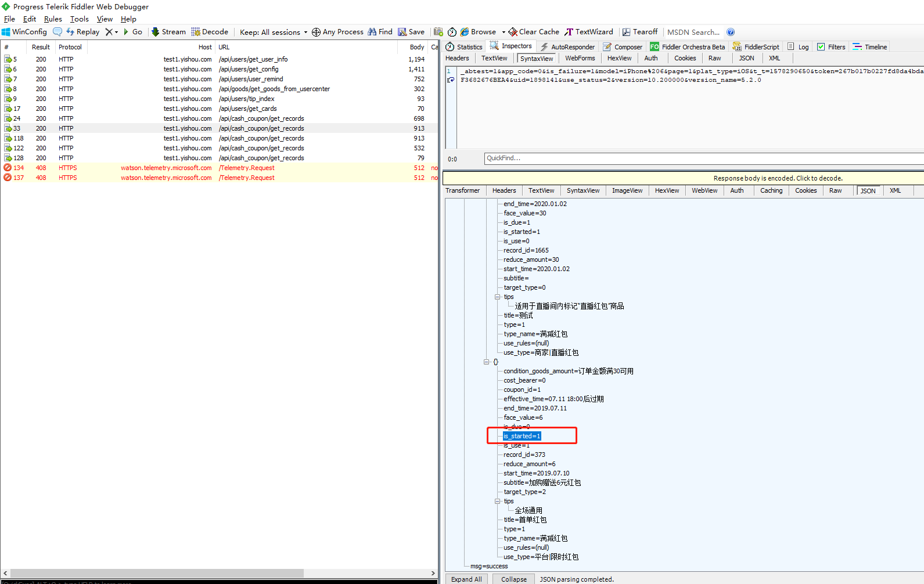The height and width of the screenshot is (584, 924).
Task: Select the record_id=1665 JSON node
Action: 526,250
